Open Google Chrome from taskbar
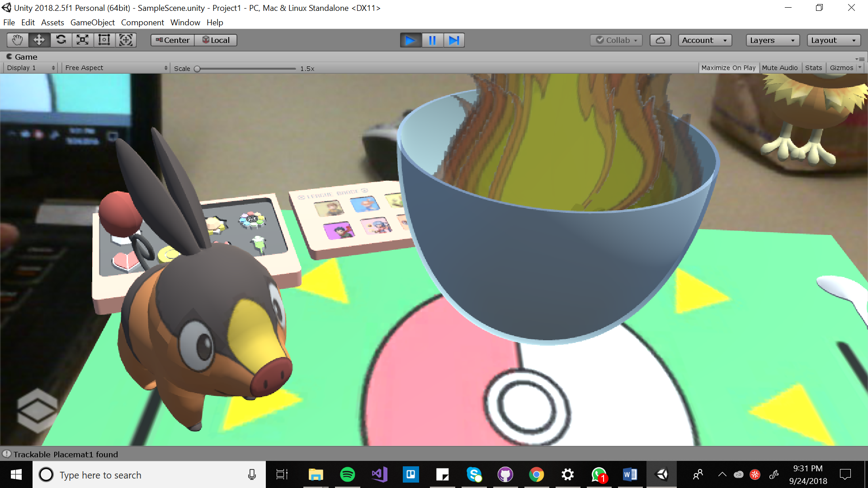Screen dimensions: 868x488 (x=536, y=474)
